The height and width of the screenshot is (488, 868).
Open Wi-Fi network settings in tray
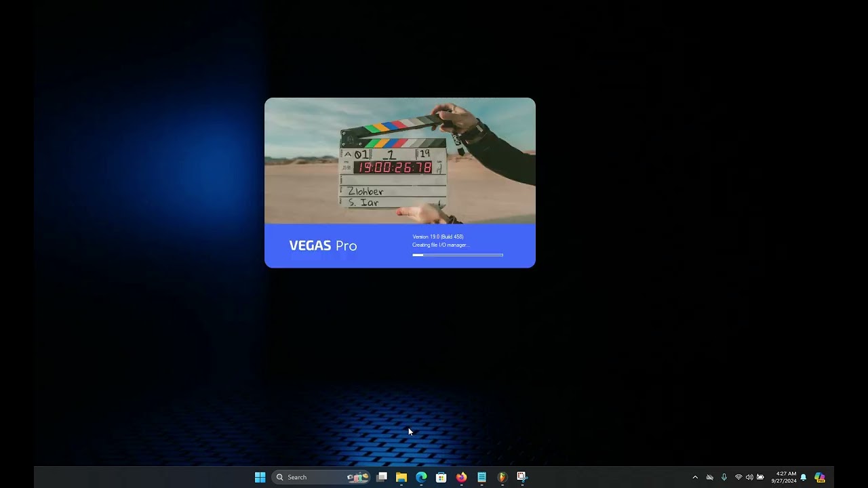pyautogui.click(x=738, y=477)
